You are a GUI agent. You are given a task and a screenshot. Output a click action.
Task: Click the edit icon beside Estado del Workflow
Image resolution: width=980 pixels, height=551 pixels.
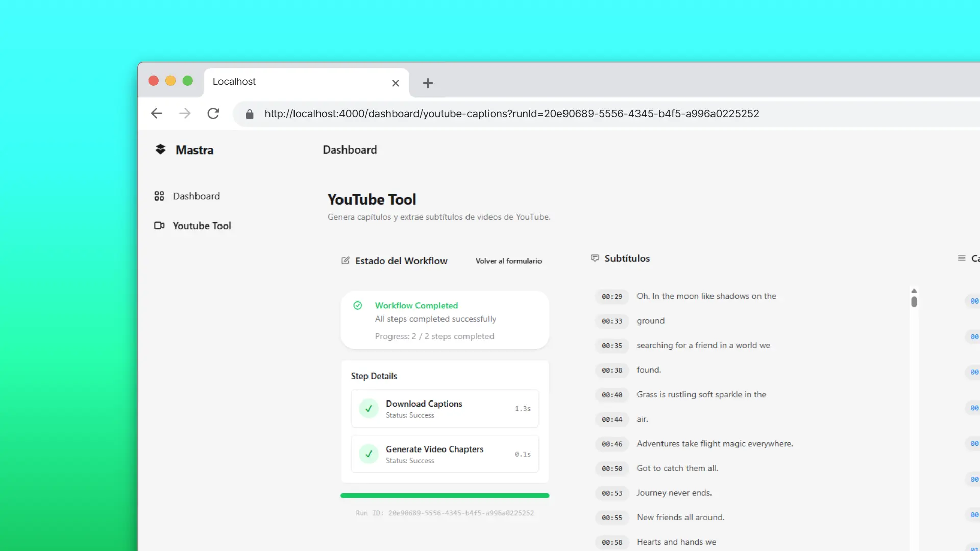[346, 260]
